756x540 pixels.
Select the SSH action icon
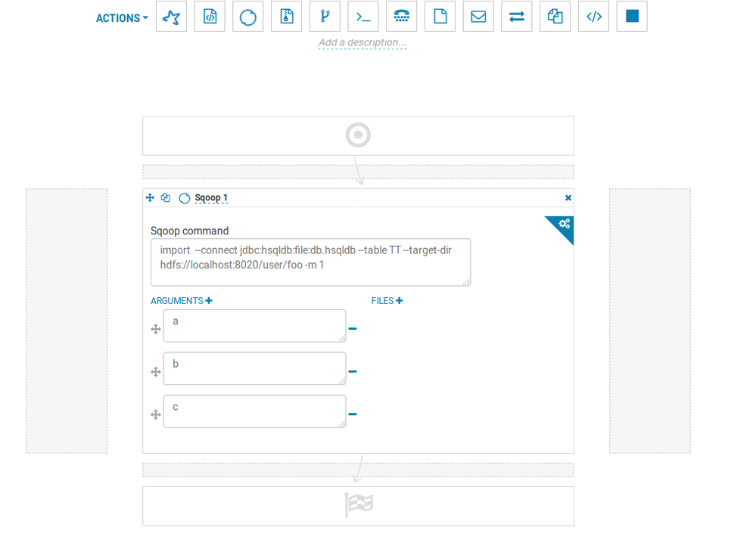(402, 17)
